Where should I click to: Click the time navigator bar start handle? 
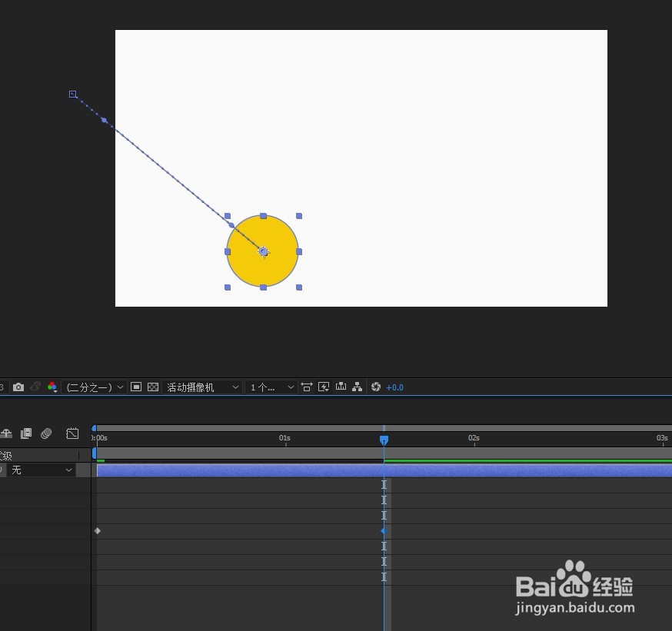click(95, 428)
